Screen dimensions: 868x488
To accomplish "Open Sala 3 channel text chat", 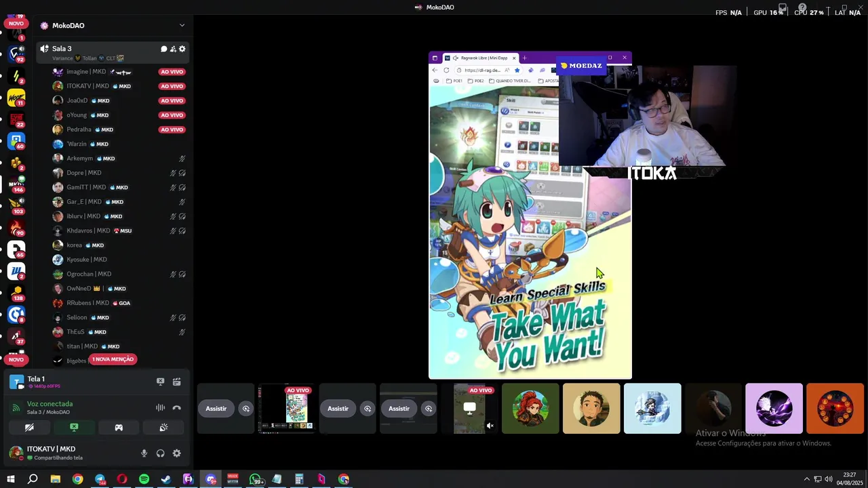I will pyautogui.click(x=163, y=49).
